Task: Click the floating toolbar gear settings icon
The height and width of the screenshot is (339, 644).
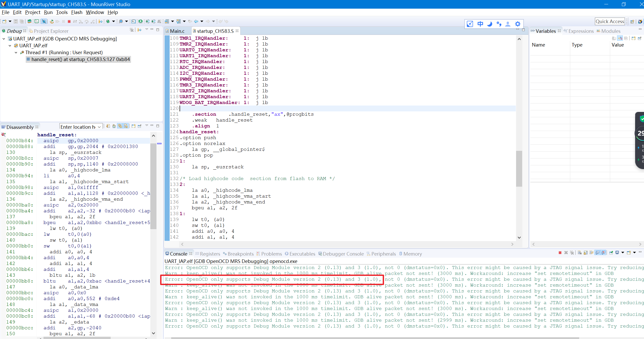Action: 518,24
